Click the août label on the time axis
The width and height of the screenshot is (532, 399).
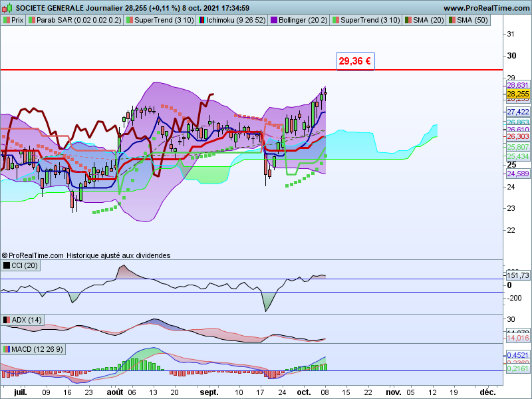[x=114, y=392]
